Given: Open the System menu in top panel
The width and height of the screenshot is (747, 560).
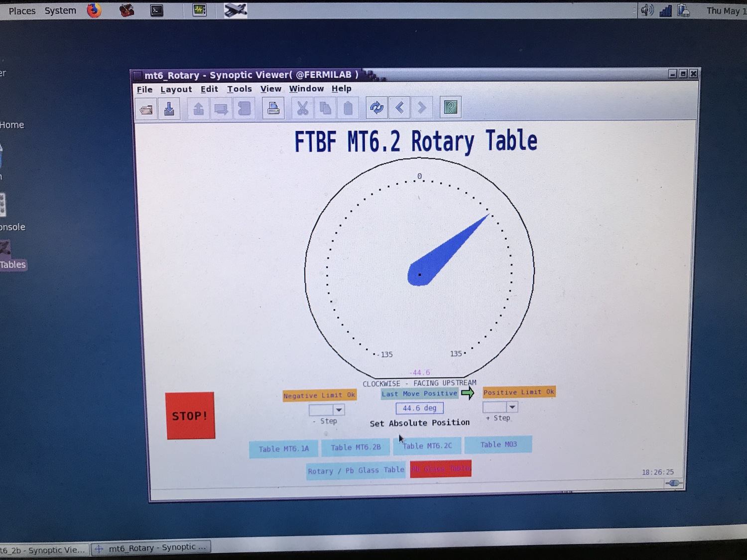Looking at the screenshot, I should (x=60, y=10).
